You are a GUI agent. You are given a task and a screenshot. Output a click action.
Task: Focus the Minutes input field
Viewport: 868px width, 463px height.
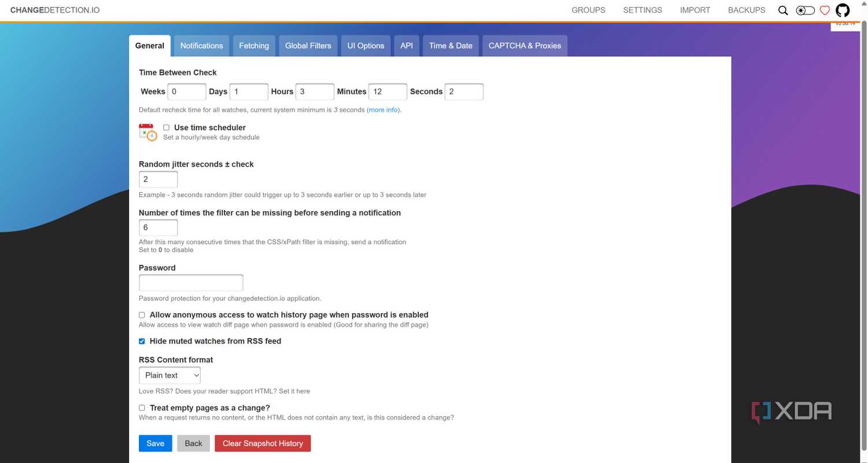388,91
